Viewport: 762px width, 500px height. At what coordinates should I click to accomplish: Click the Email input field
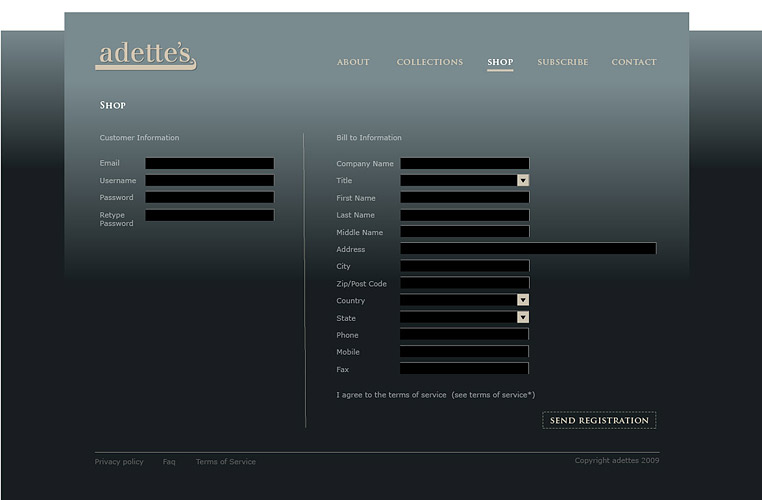coord(209,163)
